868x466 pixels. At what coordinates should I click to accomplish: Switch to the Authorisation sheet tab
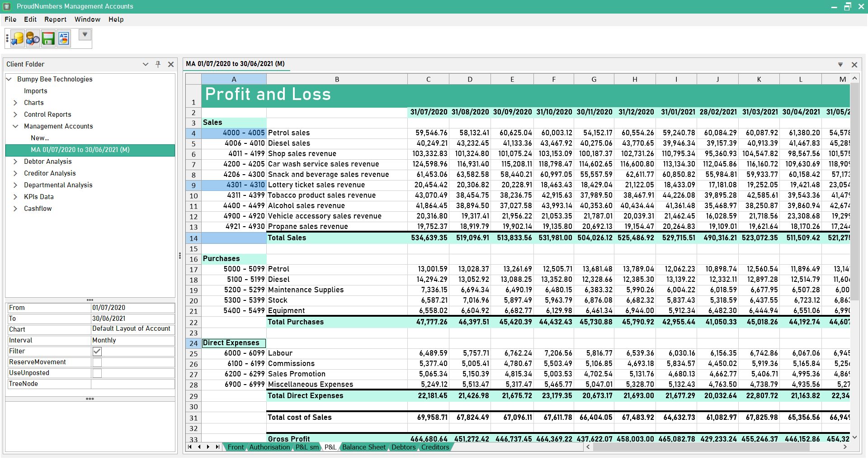pyautogui.click(x=269, y=447)
